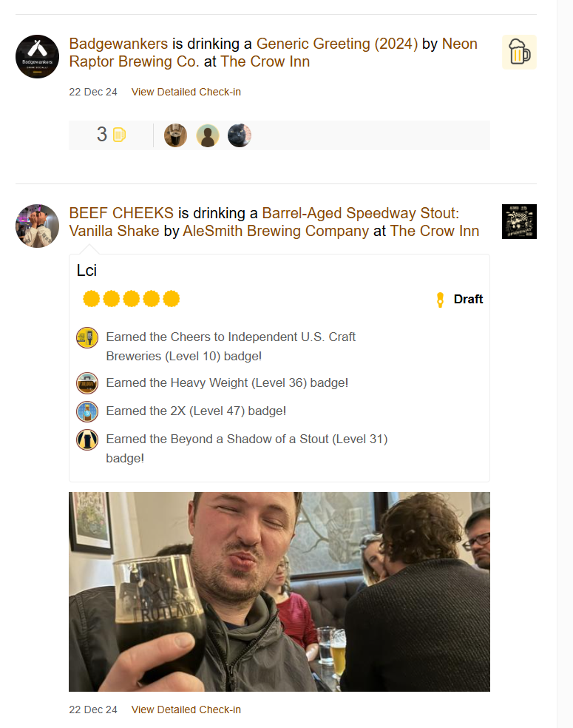The image size is (573, 728).
Task: Open the AleSmith Brewing Company link
Action: pos(276,231)
